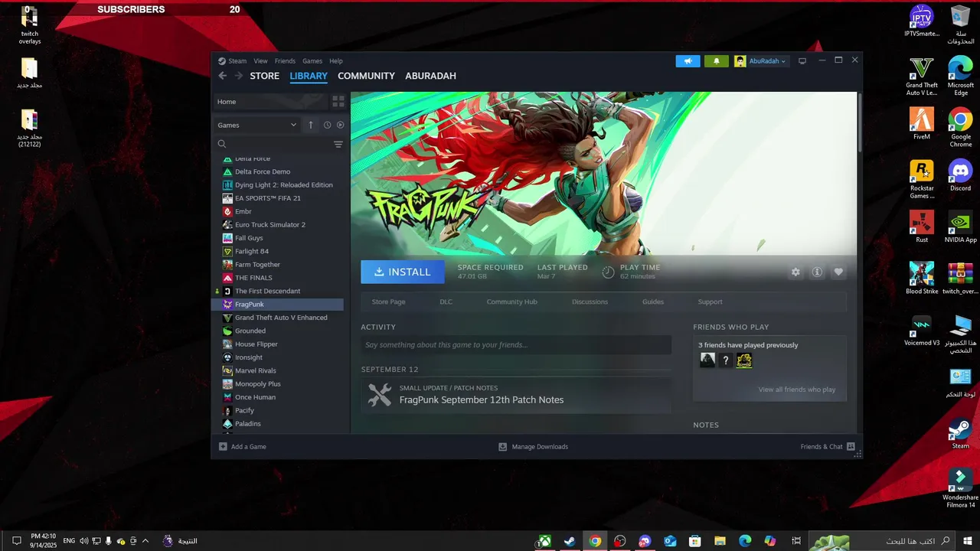
Task: Open the LIBRARY tab
Action: pyautogui.click(x=309, y=76)
